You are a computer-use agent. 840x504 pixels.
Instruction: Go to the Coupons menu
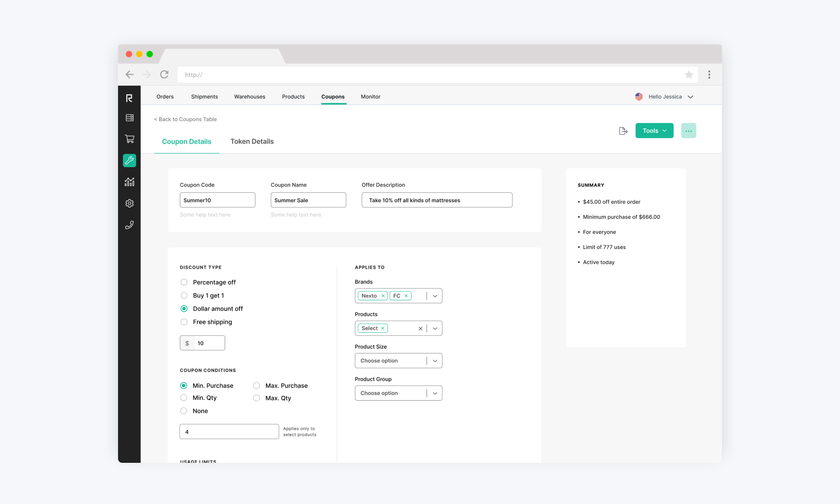tap(333, 97)
